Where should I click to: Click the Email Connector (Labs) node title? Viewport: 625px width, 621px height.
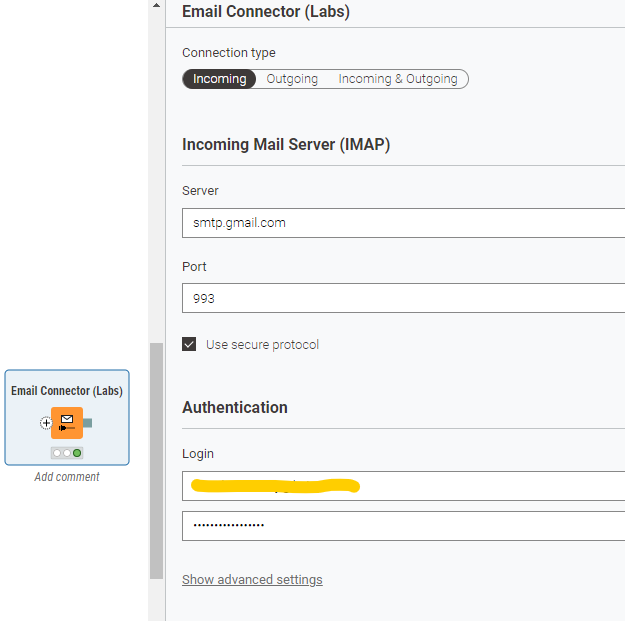pyautogui.click(x=67, y=391)
